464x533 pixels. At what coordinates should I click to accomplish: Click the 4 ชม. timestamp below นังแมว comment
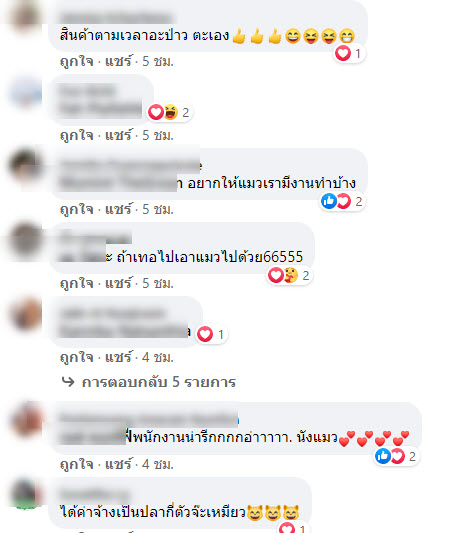coord(158,464)
